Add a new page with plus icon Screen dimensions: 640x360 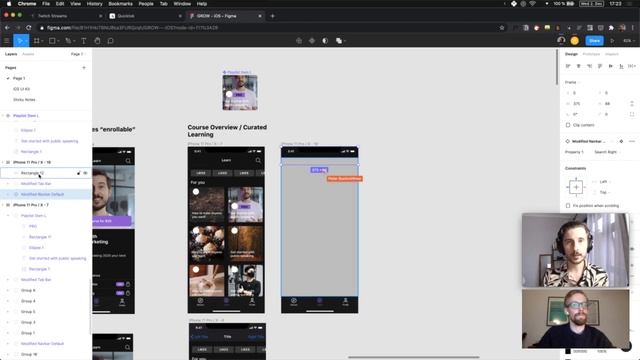pos(84,68)
